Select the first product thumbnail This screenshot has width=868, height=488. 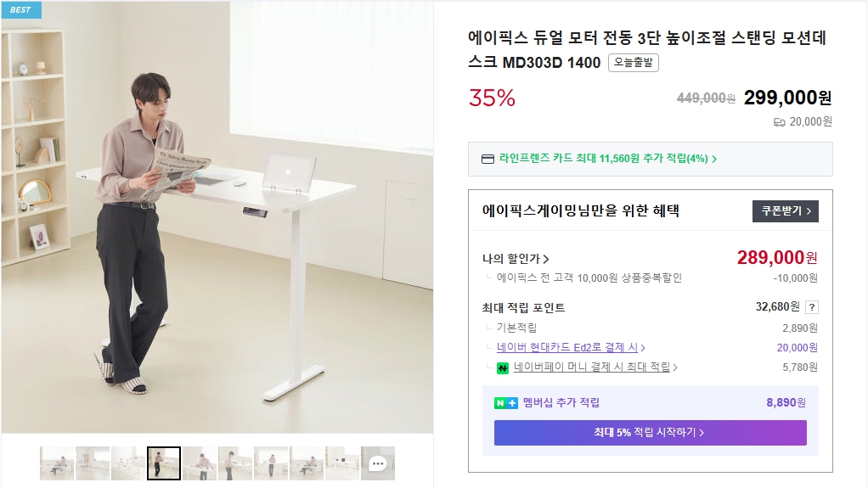[x=57, y=463]
